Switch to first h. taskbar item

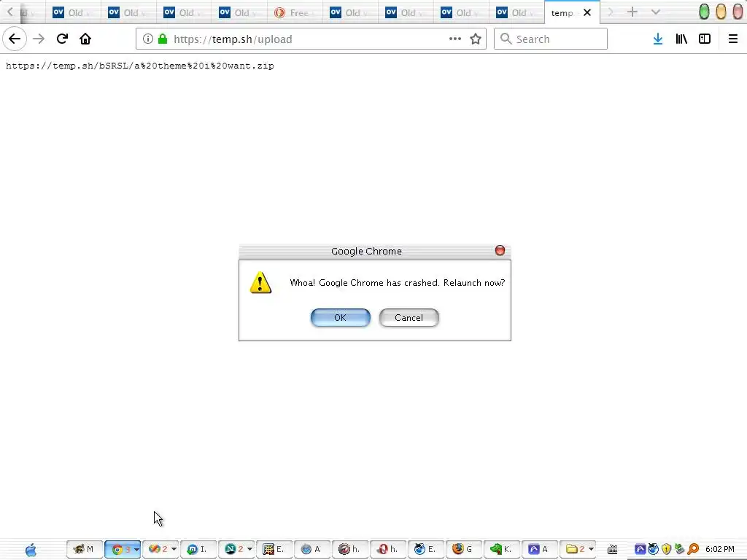pos(349,549)
